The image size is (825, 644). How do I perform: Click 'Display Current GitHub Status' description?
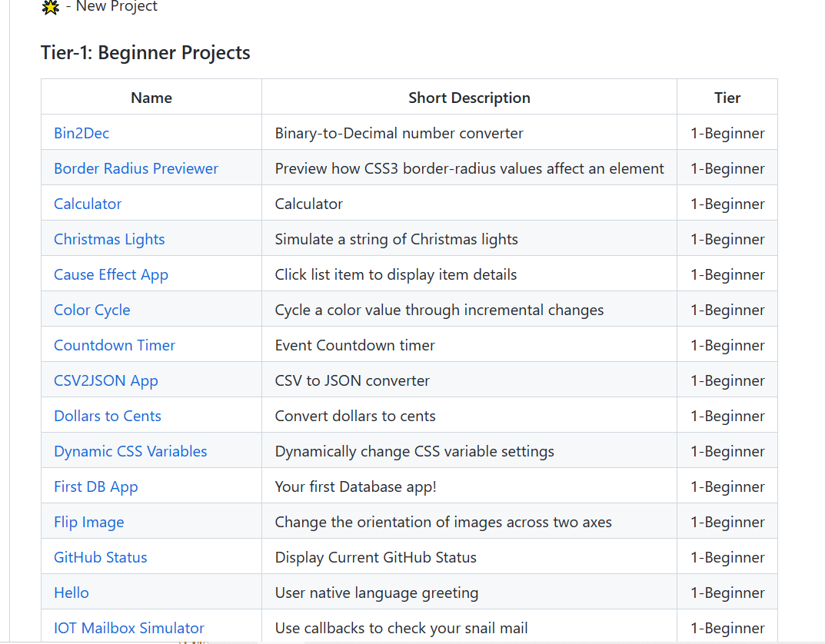click(376, 557)
